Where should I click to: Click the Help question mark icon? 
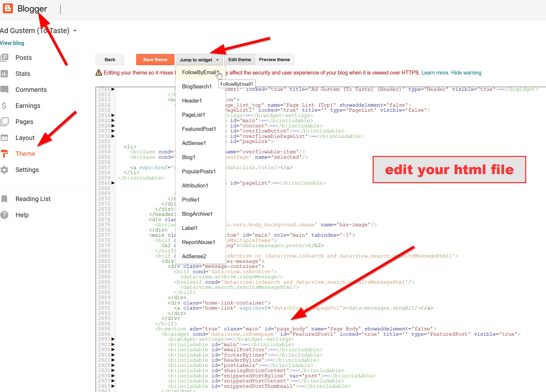point(5,215)
